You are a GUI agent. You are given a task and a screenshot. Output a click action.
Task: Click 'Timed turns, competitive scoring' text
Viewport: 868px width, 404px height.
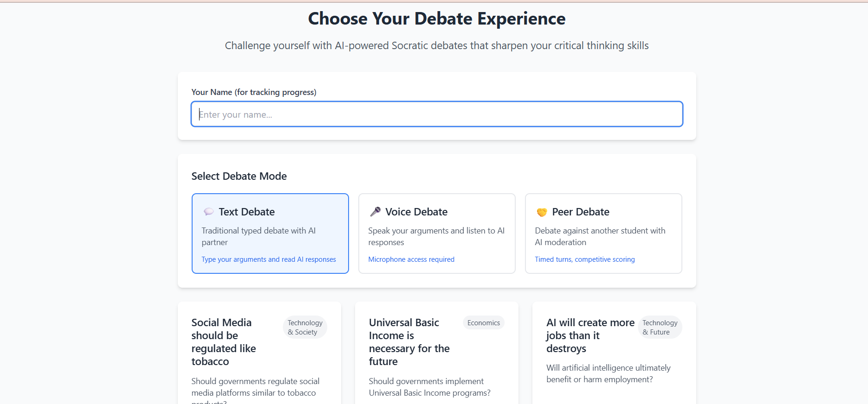[x=585, y=259]
